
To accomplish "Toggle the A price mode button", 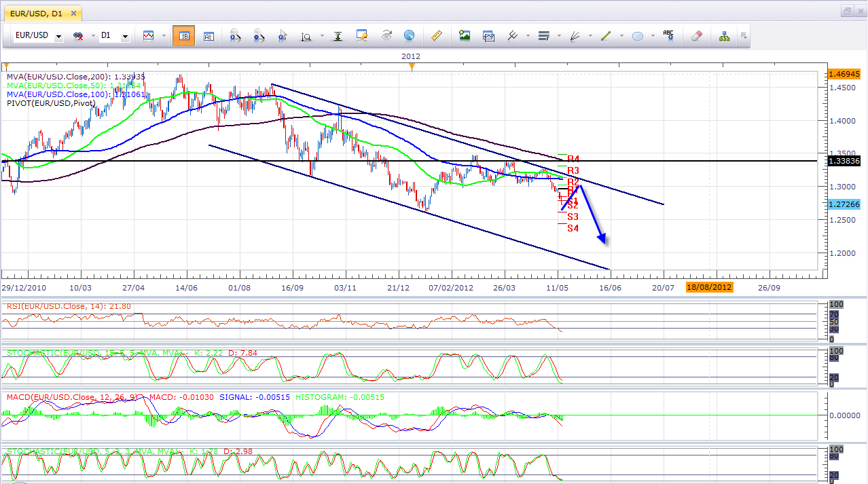I will tap(209, 36).
